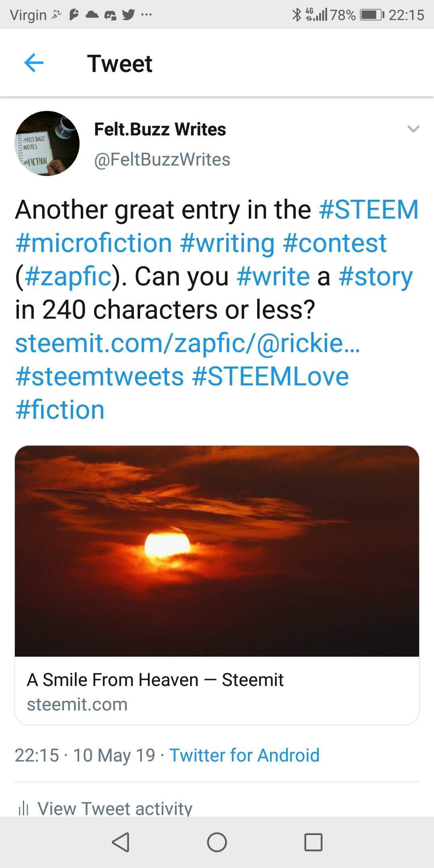Open the steemit.com/zapfic article link

[187, 343]
